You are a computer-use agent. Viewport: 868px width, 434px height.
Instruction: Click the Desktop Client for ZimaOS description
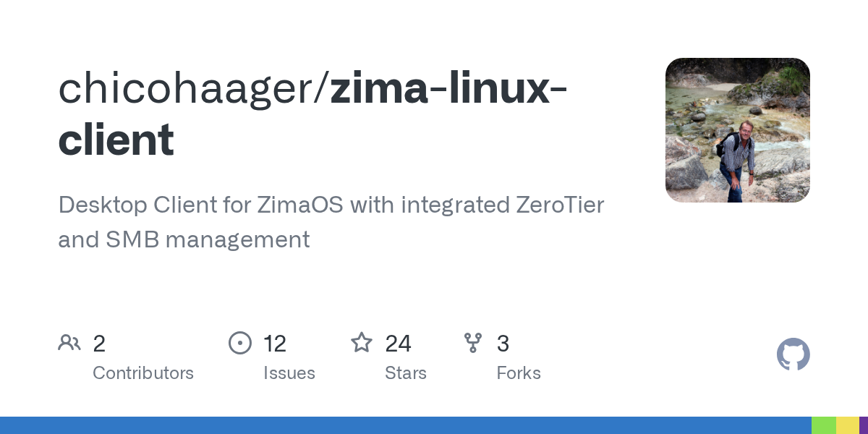point(331,222)
